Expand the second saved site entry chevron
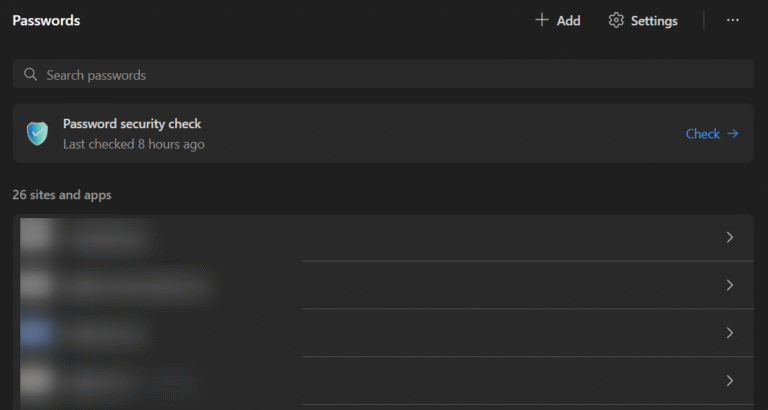 click(729, 285)
